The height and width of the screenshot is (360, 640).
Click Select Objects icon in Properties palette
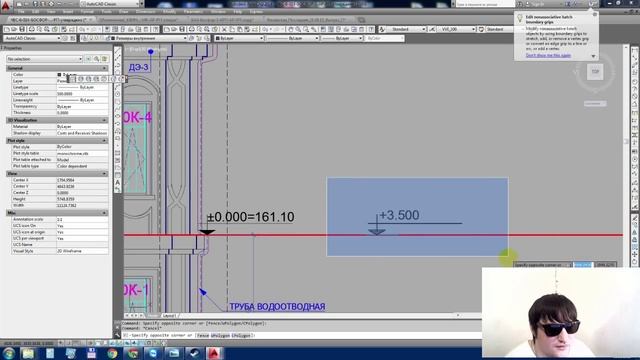96,59
